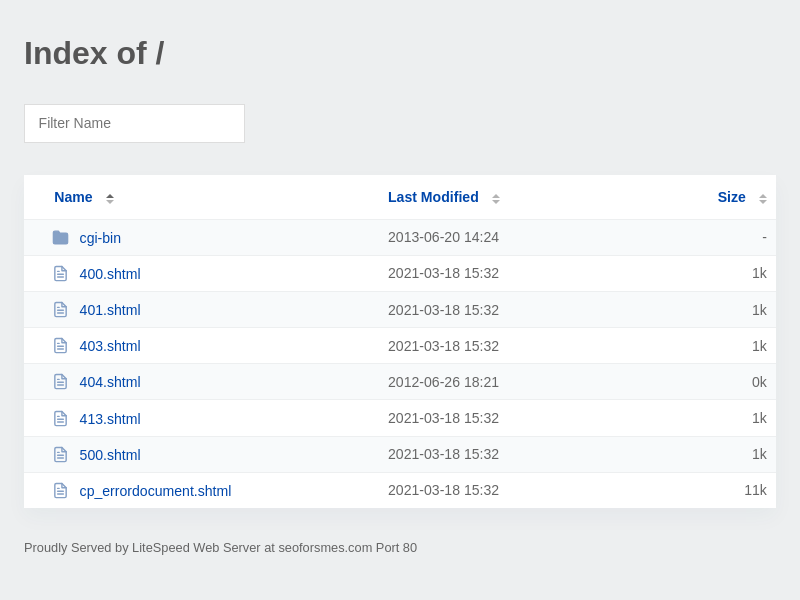Open the cgi-bin directory link
This screenshot has height=600, width=800.
click(x=100, y=238)
